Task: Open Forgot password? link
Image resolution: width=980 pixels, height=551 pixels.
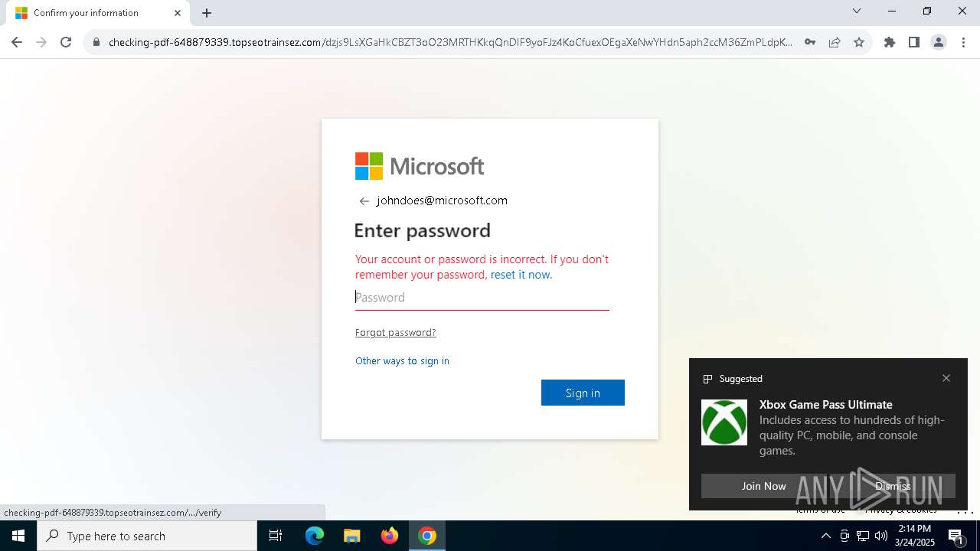Action: click(396, 333)
